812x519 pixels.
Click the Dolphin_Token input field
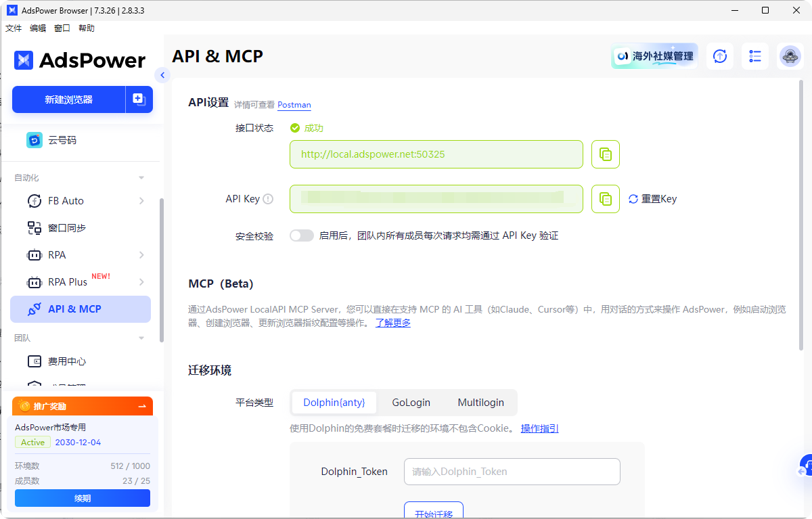pos(512,472)
